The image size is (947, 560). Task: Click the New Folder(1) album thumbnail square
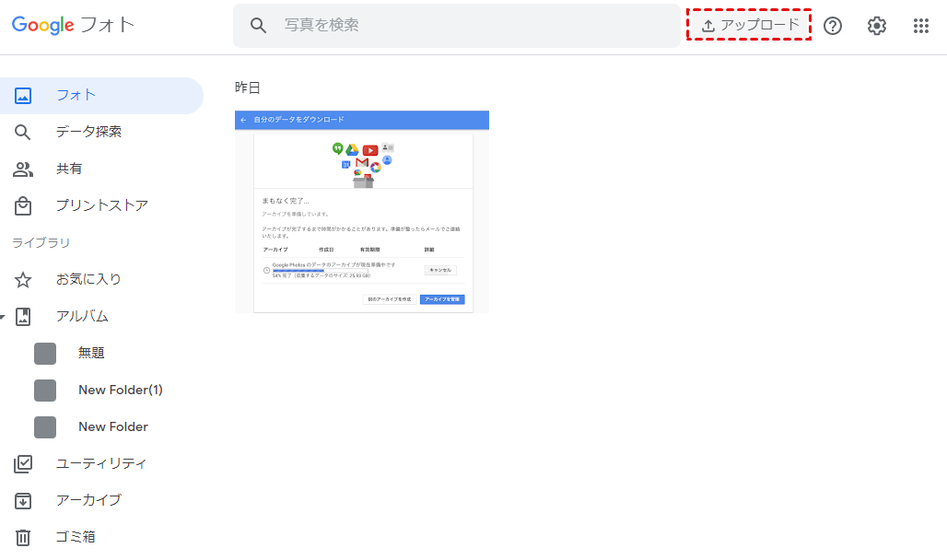pos(45,391)
